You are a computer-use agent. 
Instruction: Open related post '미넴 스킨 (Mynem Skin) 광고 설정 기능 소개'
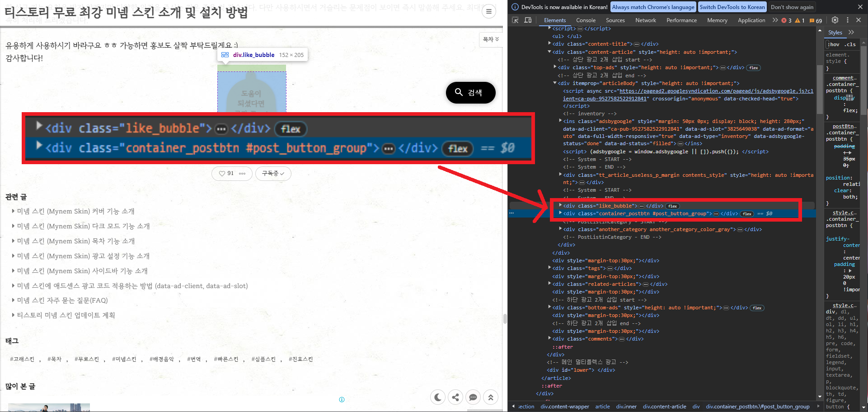click(x=83, y=256)
